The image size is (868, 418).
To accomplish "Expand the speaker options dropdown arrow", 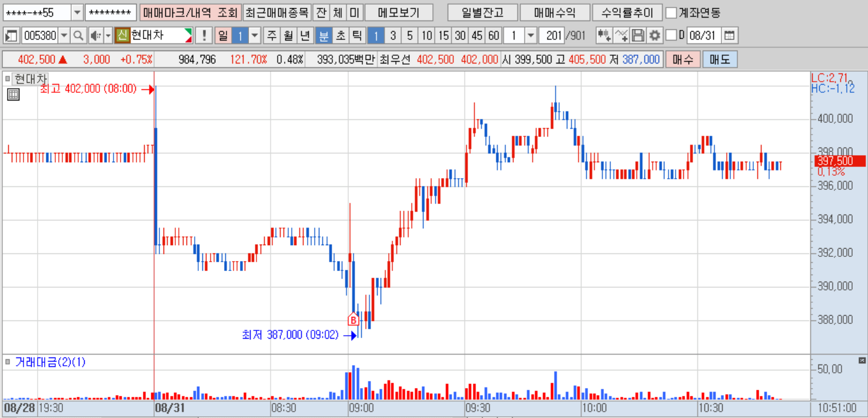I will tap(108, 36).
